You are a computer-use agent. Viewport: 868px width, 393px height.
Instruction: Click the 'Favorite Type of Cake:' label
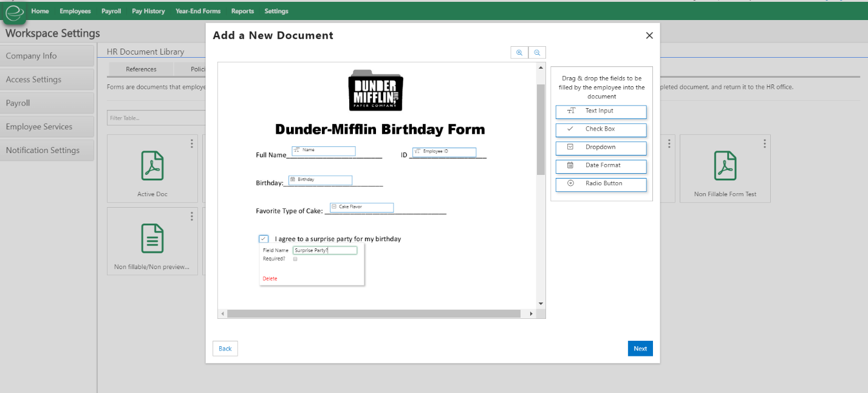click(x=289, y=211)
